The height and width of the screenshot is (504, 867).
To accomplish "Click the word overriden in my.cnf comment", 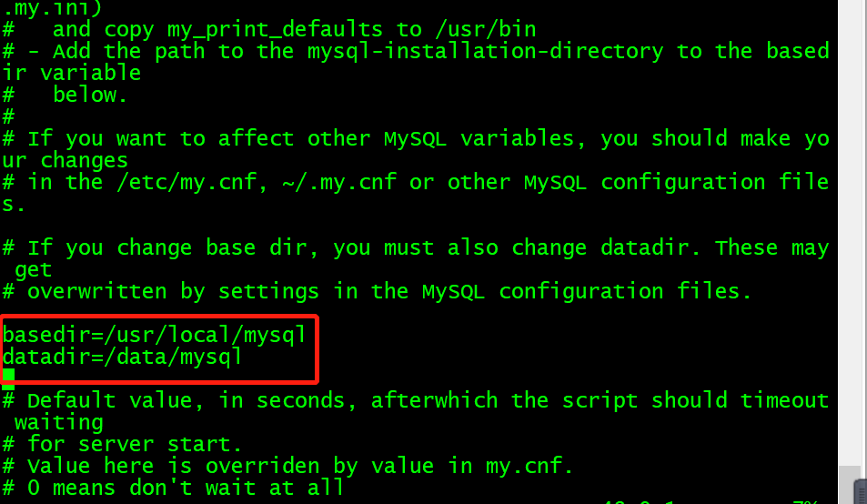I will click(x=263, y=466).
